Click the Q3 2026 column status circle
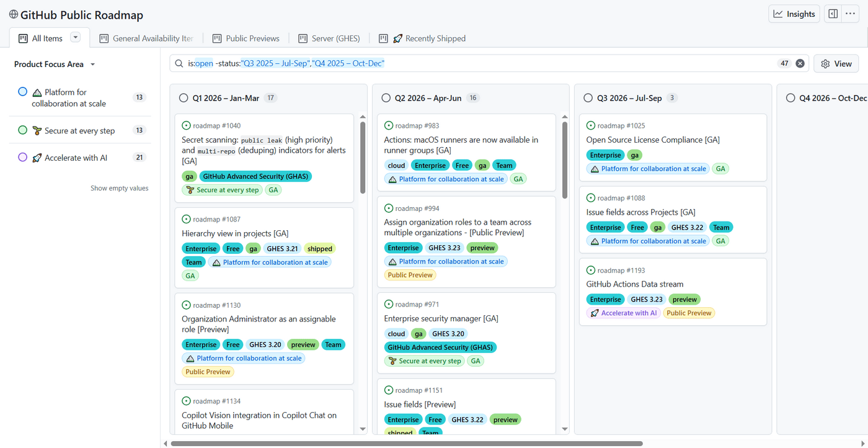Screen dimensions: 868x448 [588, 98]
